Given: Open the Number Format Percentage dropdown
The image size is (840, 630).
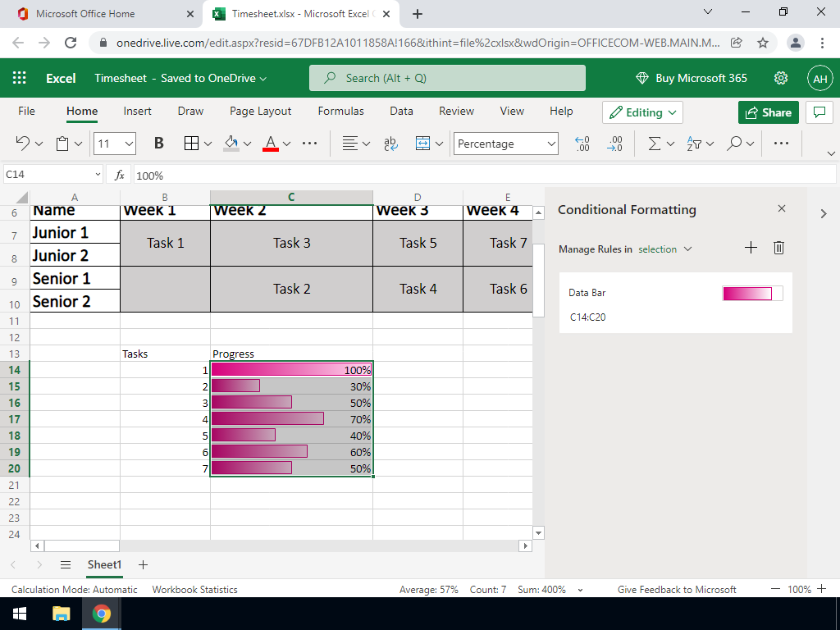Looking at the screenshot, I should [506, 144].
